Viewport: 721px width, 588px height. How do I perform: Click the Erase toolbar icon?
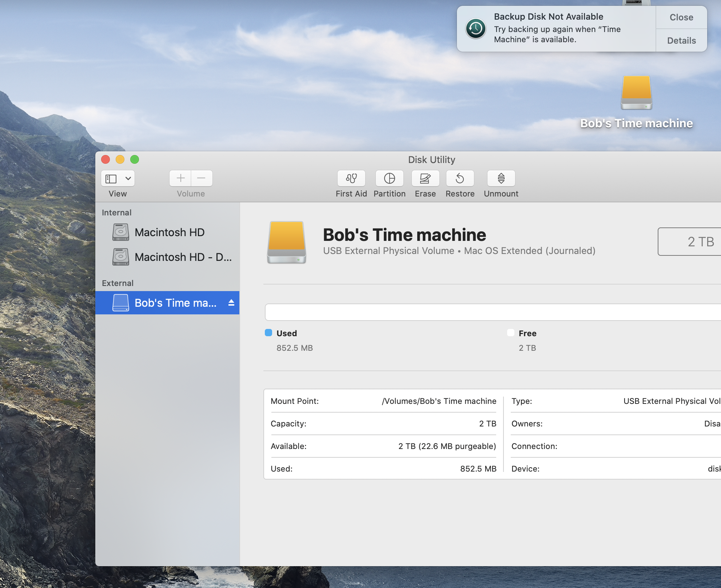click(425, 178)
